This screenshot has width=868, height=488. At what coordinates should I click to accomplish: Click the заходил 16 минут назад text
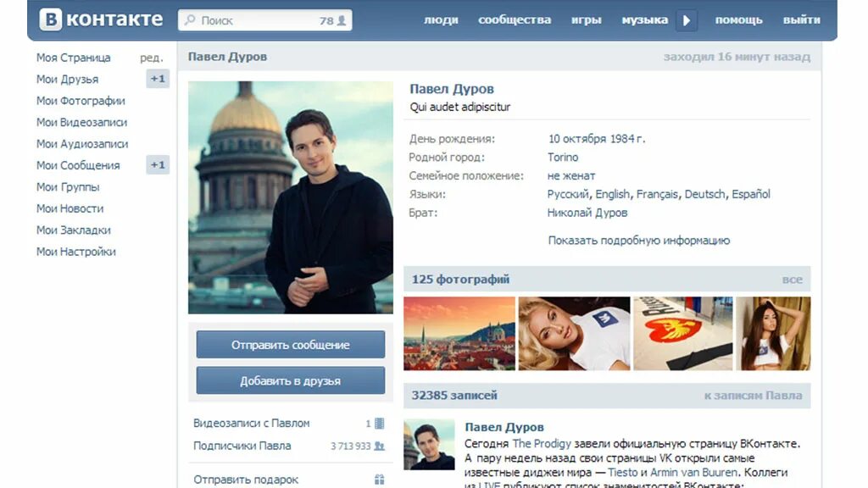pos(737,57)
